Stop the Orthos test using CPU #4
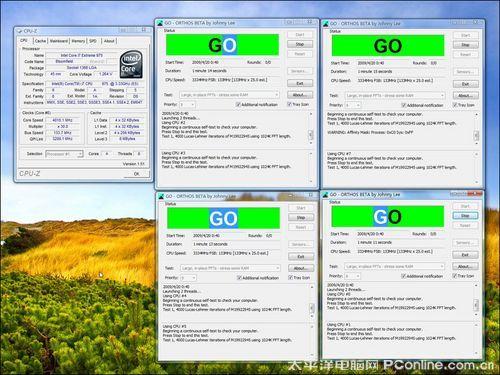 pyautogui.click(x=301, y=217)
